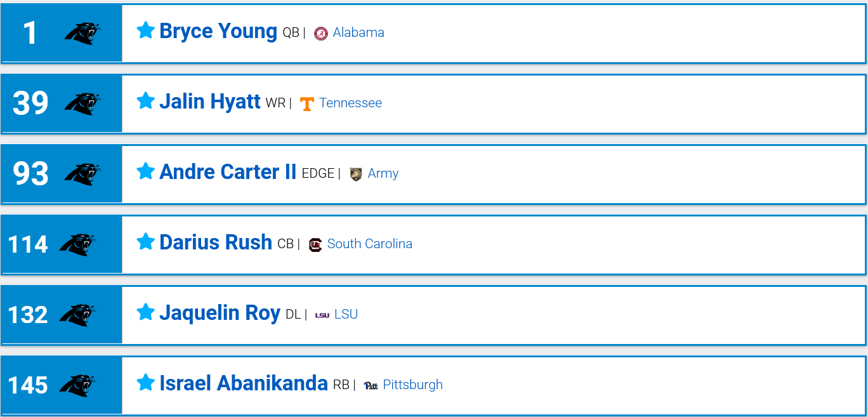Click the Panthers logo on pick 145

click(77, 385)
